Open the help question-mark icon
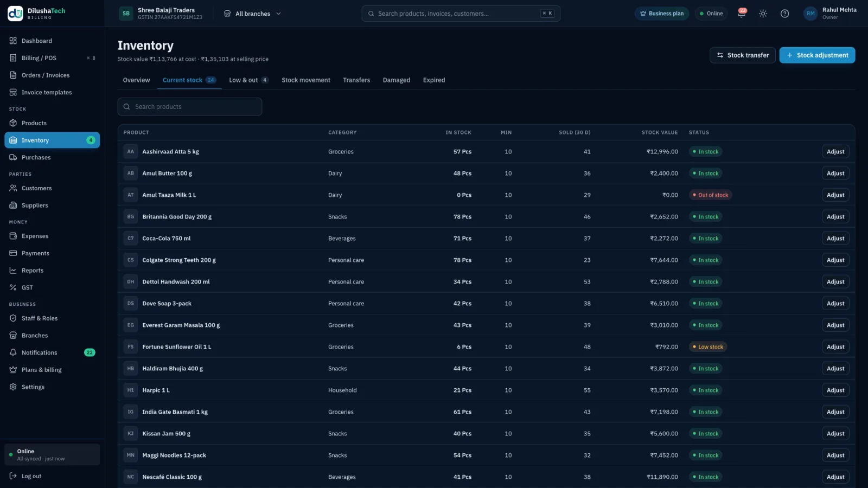The height and width of the screenshot is (488, 868). pyautogui.click(x=784, y=14)
